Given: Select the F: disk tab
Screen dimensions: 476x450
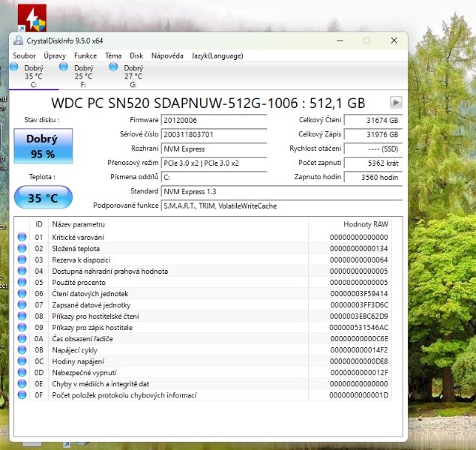Looking at the screenshot, I should point(83,76).
